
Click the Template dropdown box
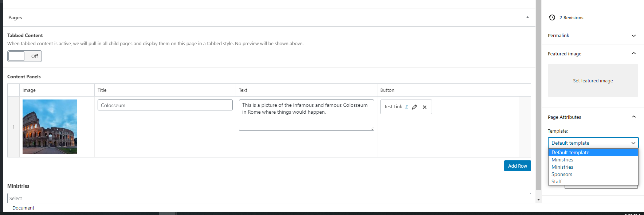(x=593, y=143)
